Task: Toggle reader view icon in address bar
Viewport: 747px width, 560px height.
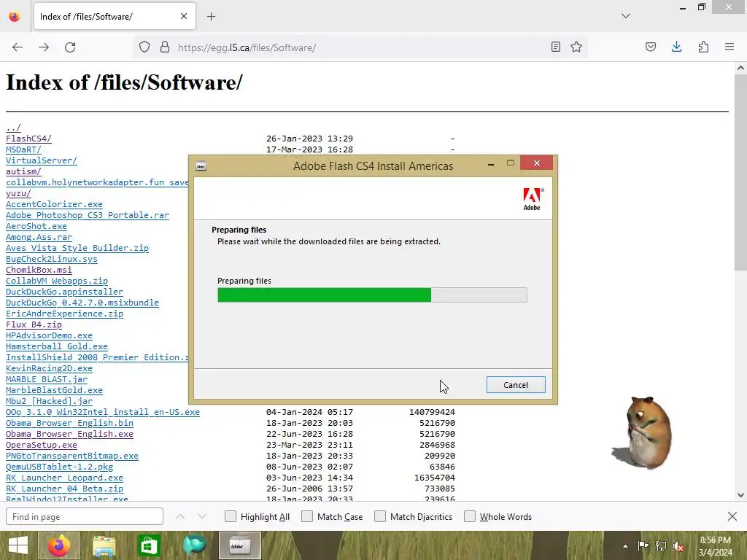Action: tap(555, 47)
